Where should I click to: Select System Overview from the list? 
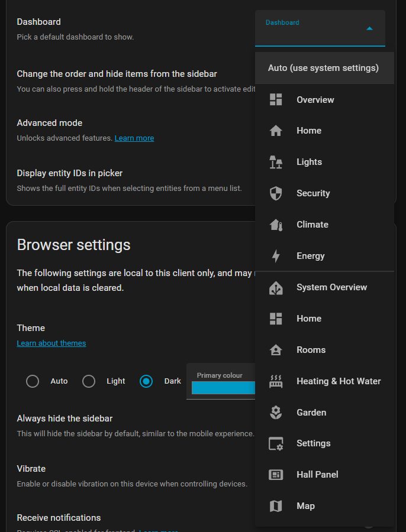click(324, 287)
